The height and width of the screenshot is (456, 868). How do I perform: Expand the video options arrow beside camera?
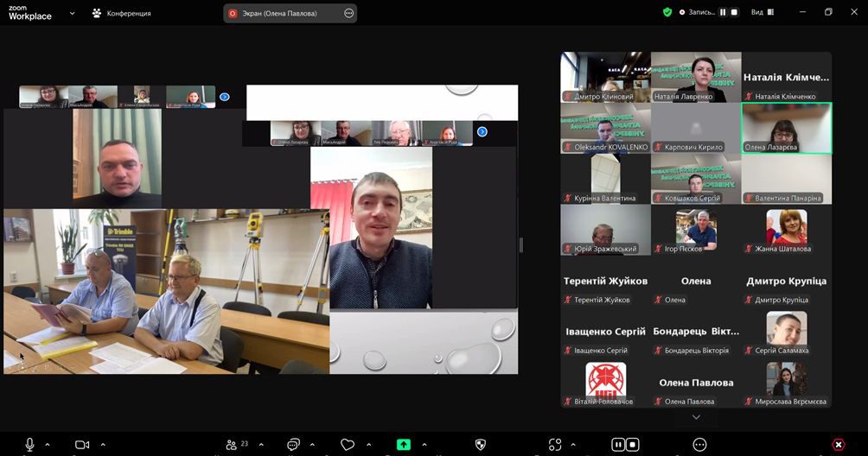103,445
